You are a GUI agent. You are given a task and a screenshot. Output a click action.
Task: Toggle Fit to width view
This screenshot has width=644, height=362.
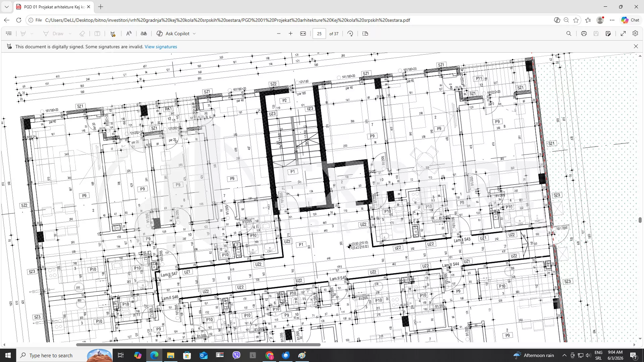(x=303, y=34)
